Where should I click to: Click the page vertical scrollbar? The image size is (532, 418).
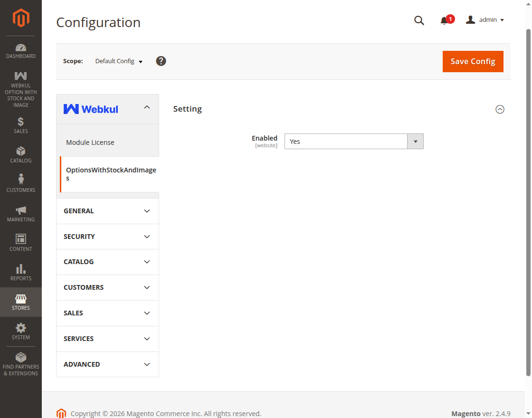tap(528, 202)
